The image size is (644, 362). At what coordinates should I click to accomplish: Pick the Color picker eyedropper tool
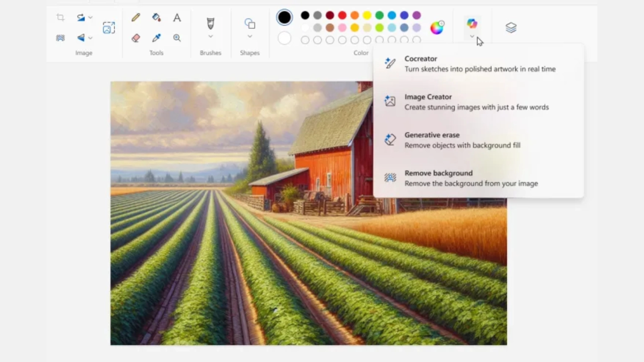[156, 38]
